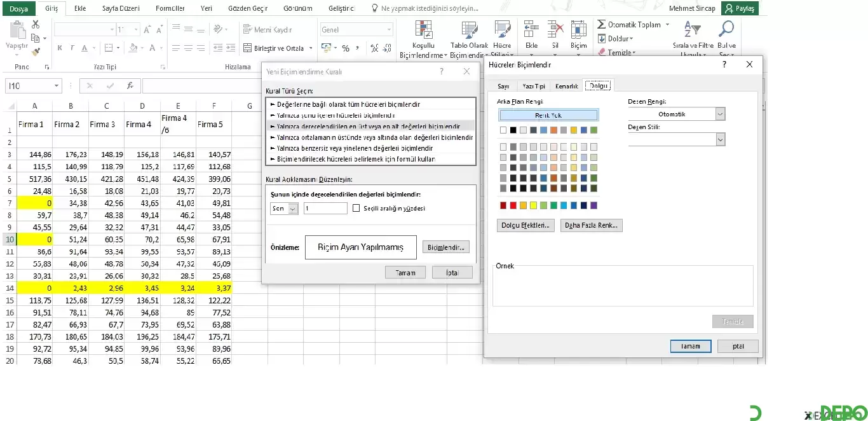This screenshot has width=868, height=421.
Task: Click the Format Painter brush icon
Action: point(36,52)
